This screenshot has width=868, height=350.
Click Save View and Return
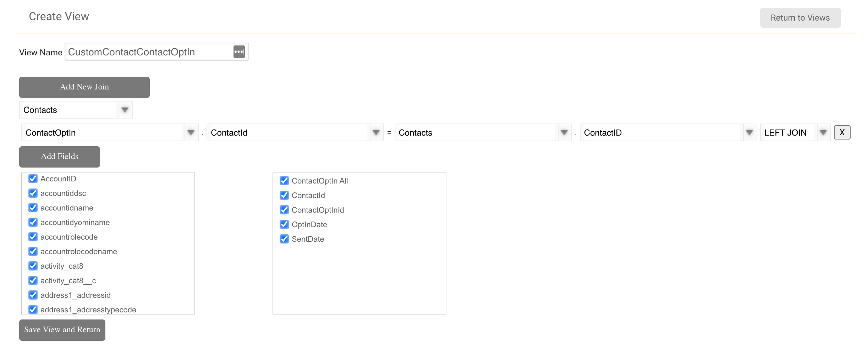[x=62, y=330]
